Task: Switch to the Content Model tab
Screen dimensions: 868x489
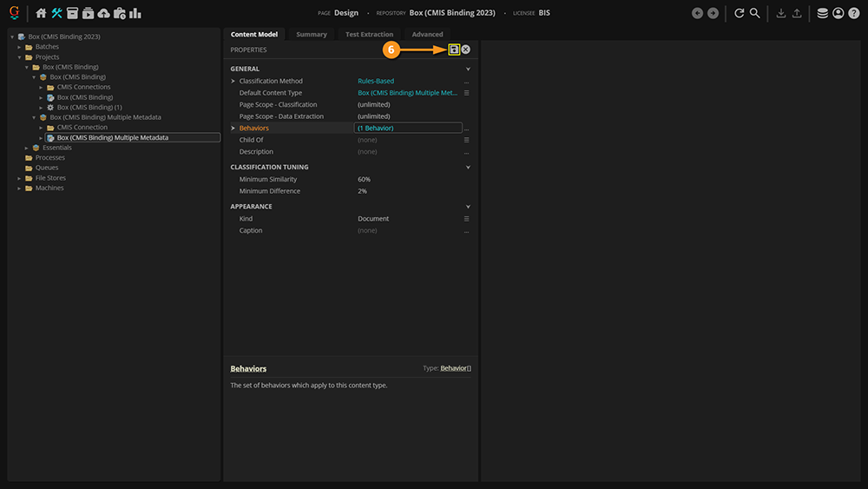Action: (254, 35)
